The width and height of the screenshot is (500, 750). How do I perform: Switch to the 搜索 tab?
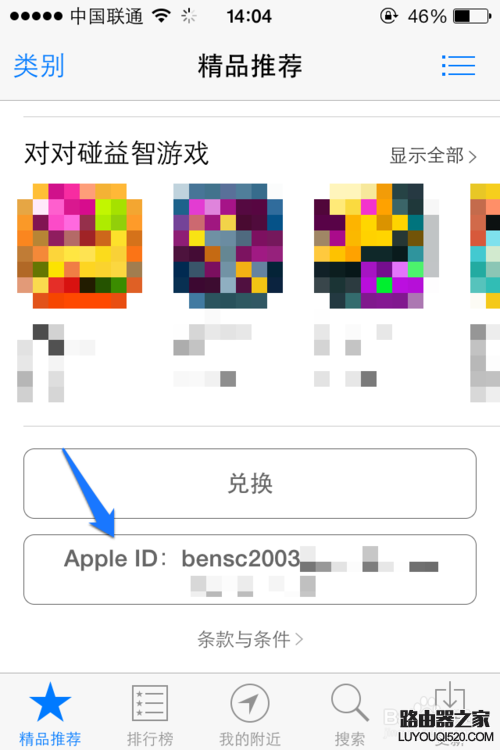(349, 739)
